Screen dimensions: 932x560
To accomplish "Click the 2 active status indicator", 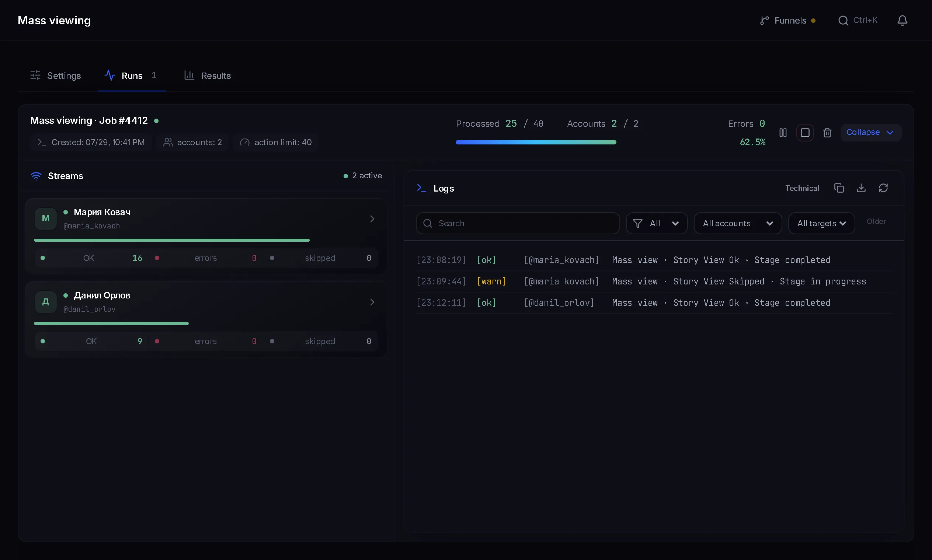I will [362, 175].
